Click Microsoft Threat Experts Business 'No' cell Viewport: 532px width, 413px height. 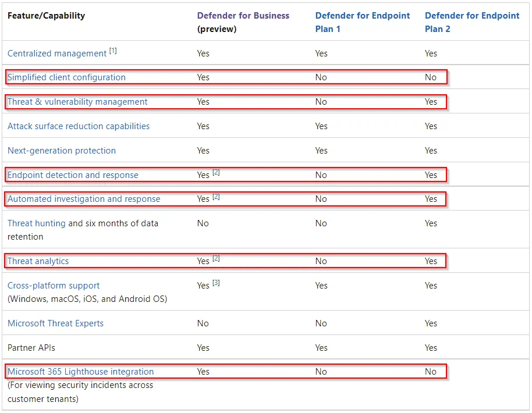pos(203,323)
